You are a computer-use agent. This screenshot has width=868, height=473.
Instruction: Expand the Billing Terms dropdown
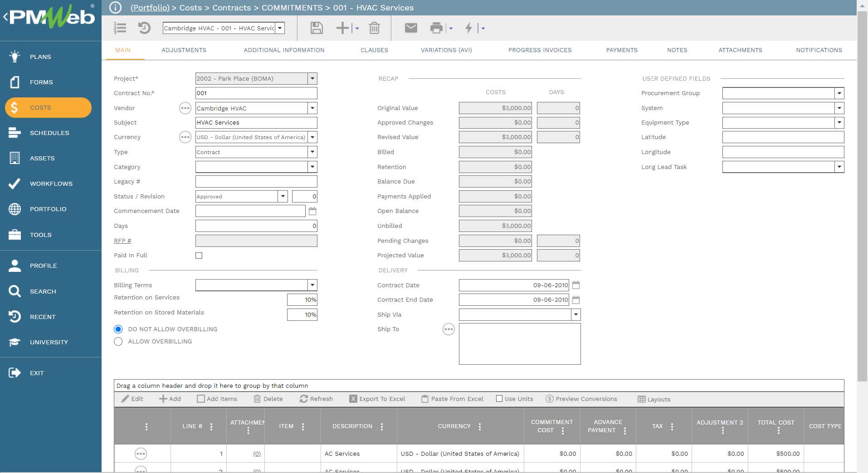point(312,285)
